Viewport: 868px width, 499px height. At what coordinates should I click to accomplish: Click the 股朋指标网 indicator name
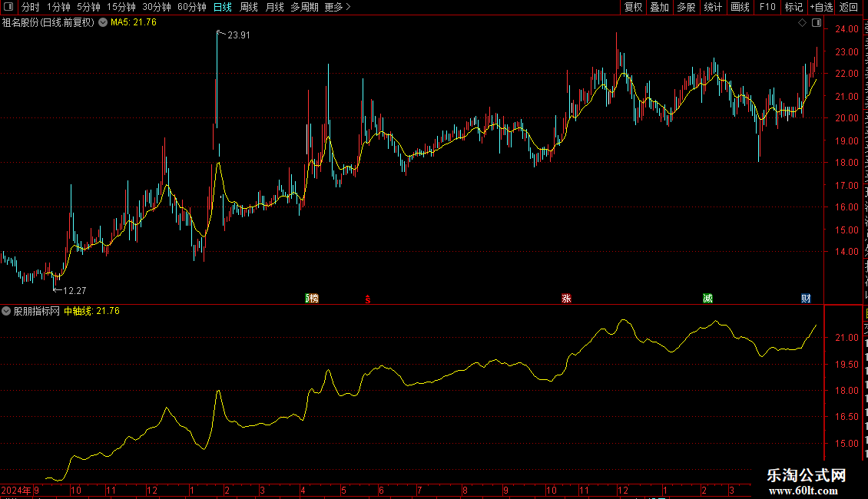pos(37,311)
